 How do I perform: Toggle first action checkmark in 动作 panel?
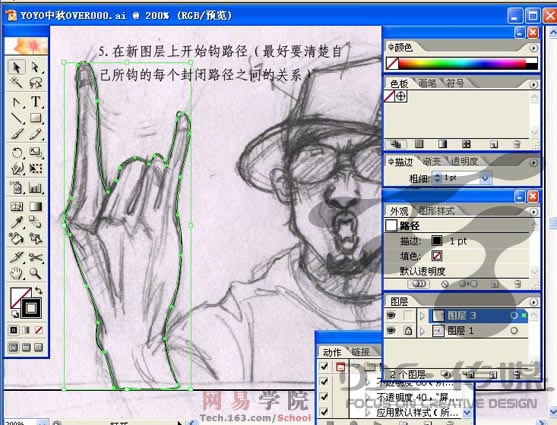324,366
